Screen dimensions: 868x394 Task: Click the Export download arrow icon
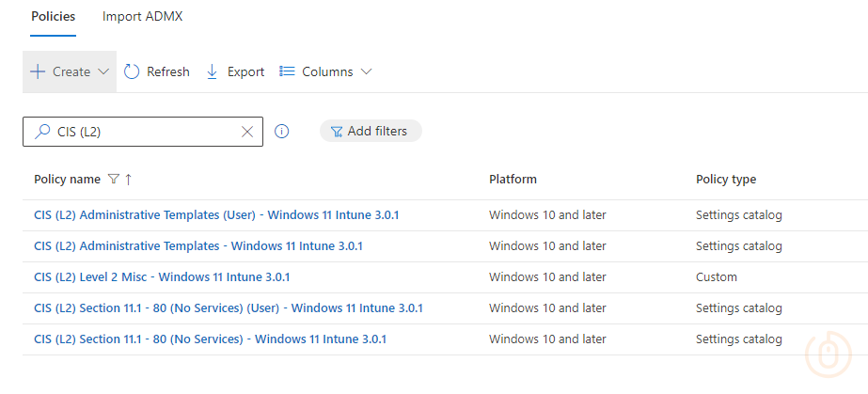coord(212,71)
